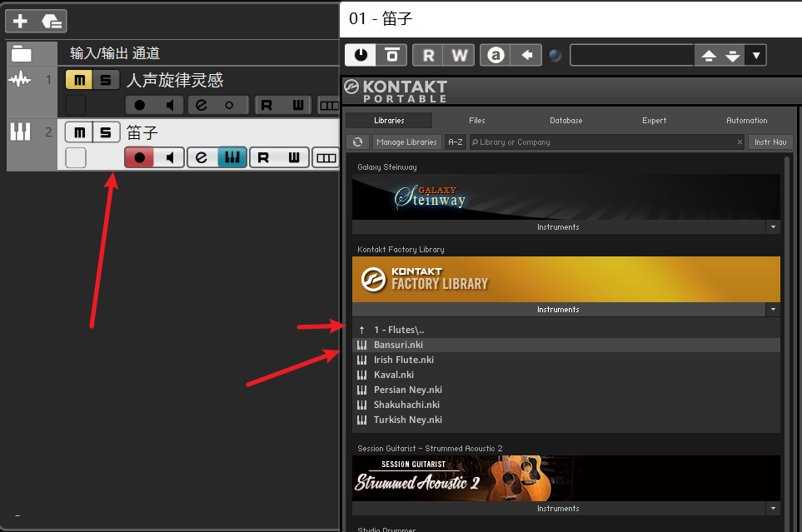
Task: Open Kontakt Factory Library dropdown arrow
Action: 773,310
